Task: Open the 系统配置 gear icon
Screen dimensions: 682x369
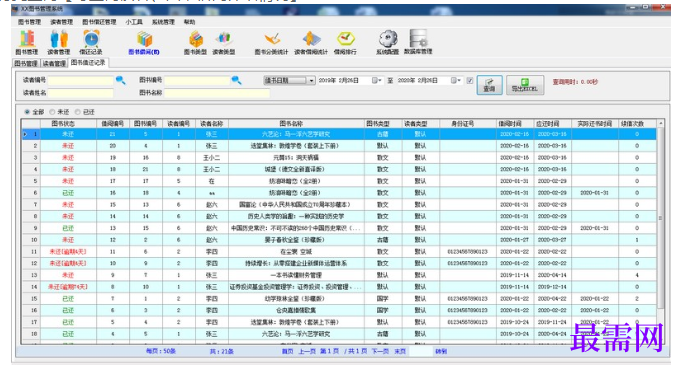Action: point(388,43)
